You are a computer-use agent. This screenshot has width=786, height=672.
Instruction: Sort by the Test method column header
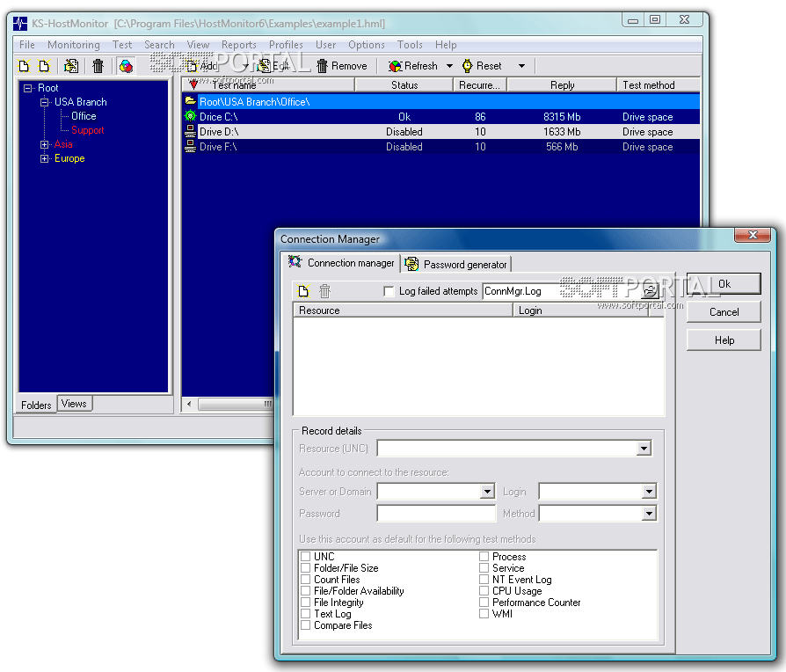click(659, 85)
